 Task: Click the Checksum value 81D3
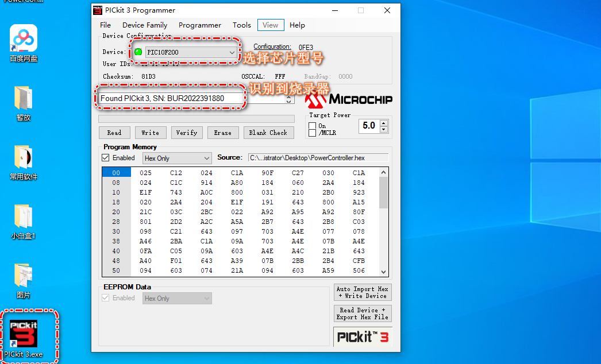148,76
